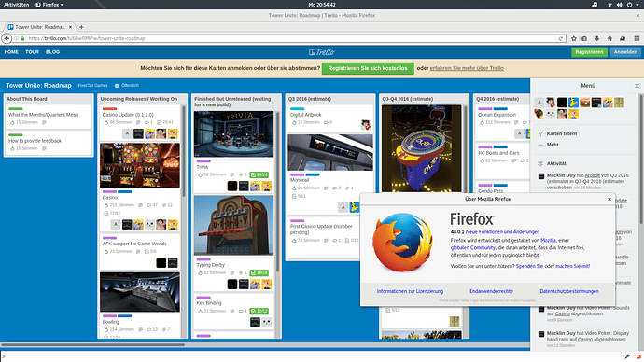Click the green Registrieren Sie sich kostenlos button
Screen dimensions: 644x362
click(x=368, y=68)
